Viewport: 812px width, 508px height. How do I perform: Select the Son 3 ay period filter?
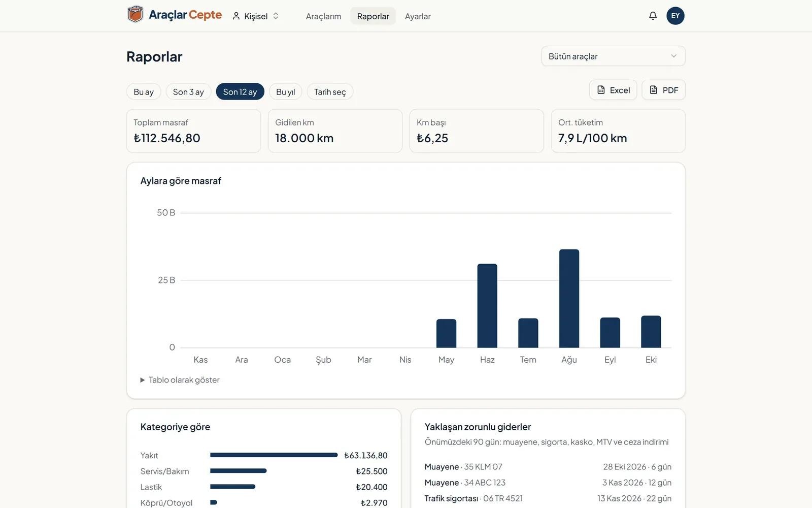(188, 92)
